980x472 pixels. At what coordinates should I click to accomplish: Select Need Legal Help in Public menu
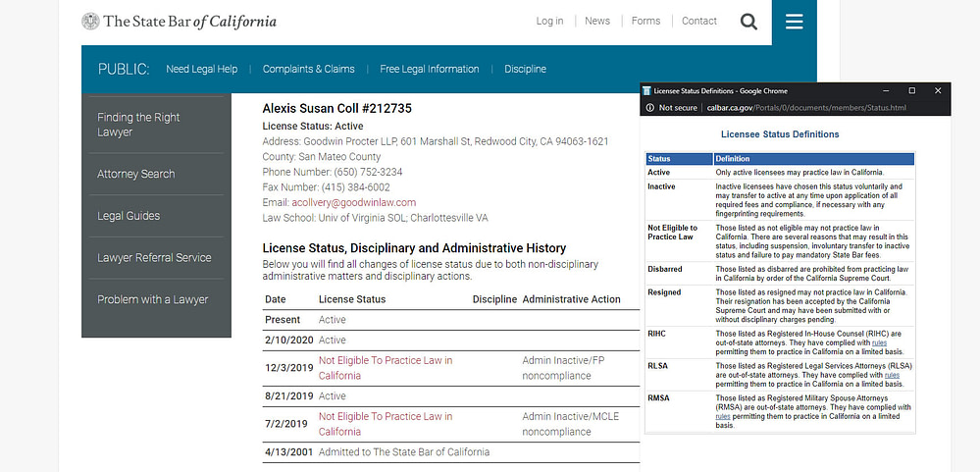[201, 69]
